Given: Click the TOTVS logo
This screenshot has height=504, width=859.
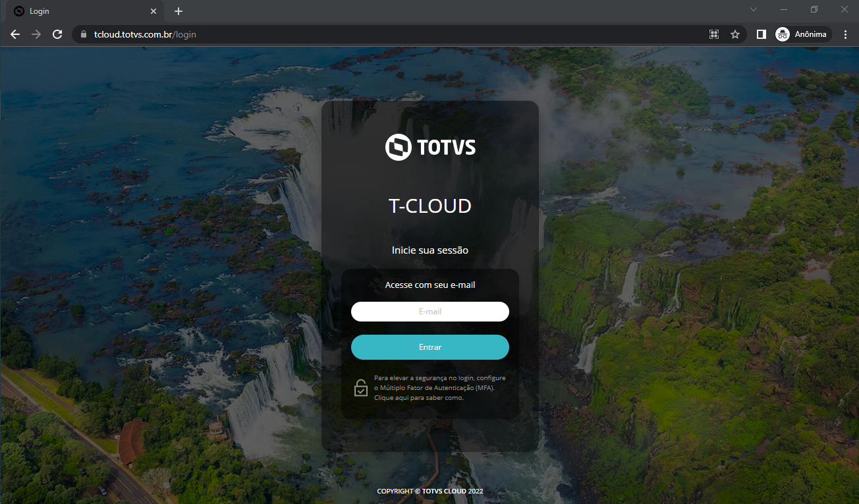Looking at the screenshot, I should (430, 147).
